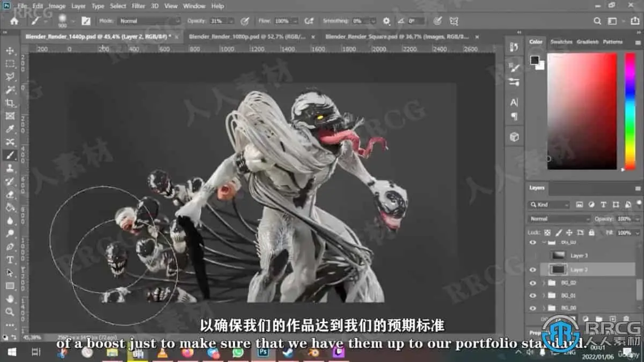Toggle lock all padlock icon
644x362 pixels.
[591, 233]
